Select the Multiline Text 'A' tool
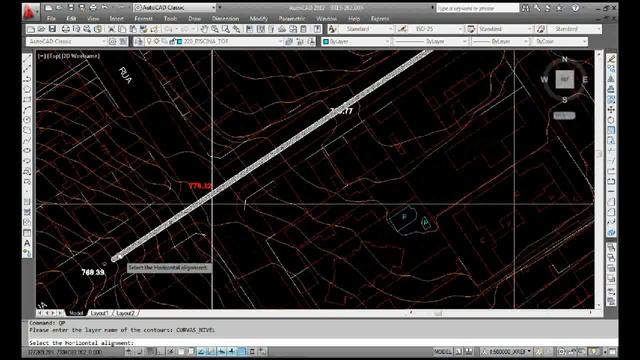 pos(27,243)
